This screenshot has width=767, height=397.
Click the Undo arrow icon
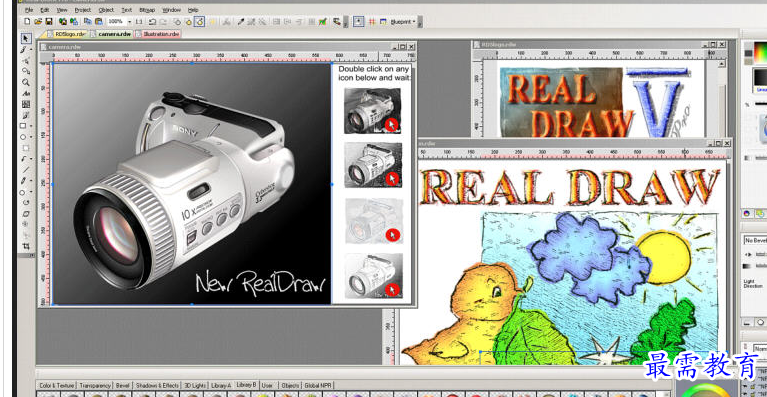(x=152, y=22)
